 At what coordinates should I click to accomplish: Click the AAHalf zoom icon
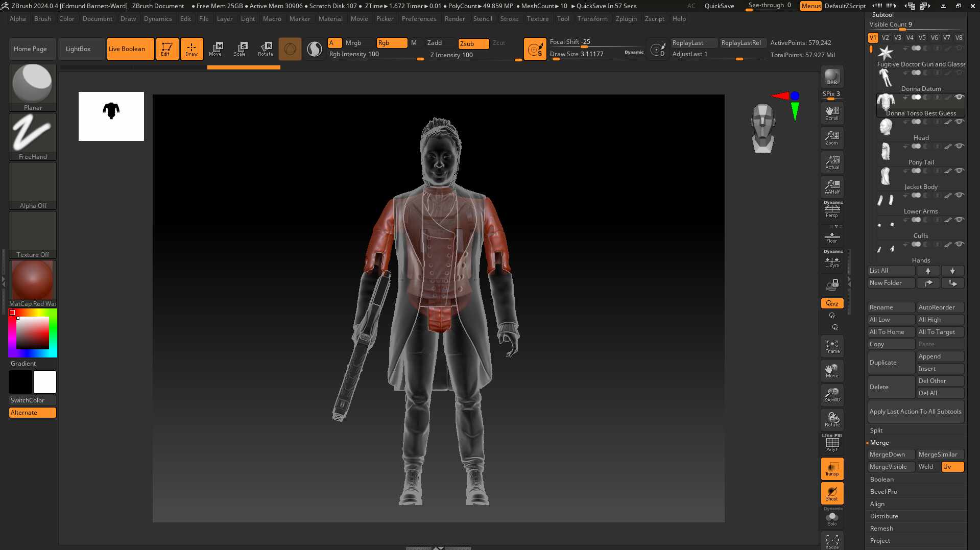(x=832, y=187)
